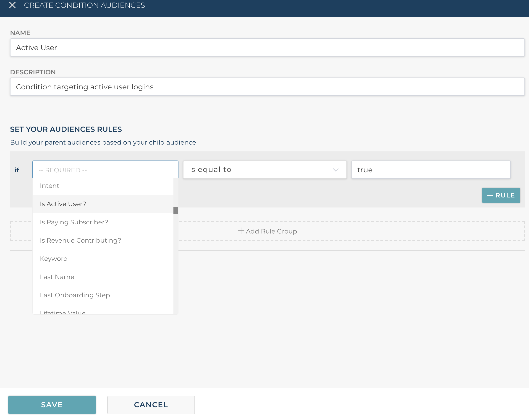Click the Name input field

click(267, 48)
